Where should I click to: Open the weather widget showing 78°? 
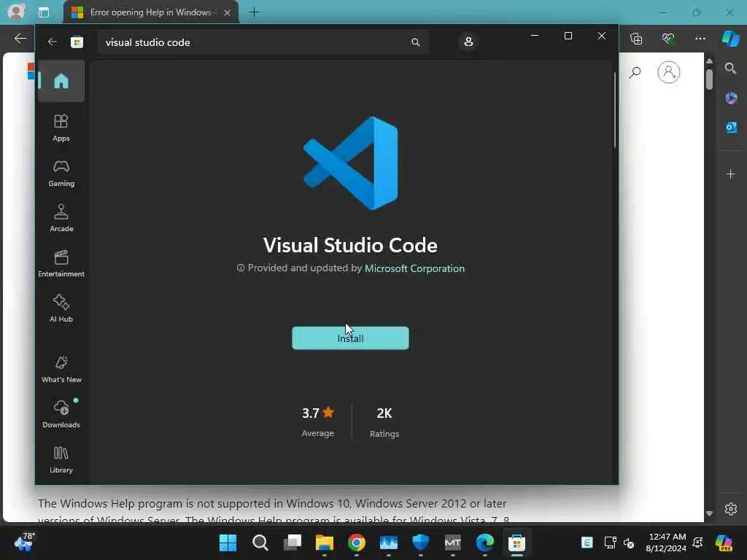coord(24,542)
